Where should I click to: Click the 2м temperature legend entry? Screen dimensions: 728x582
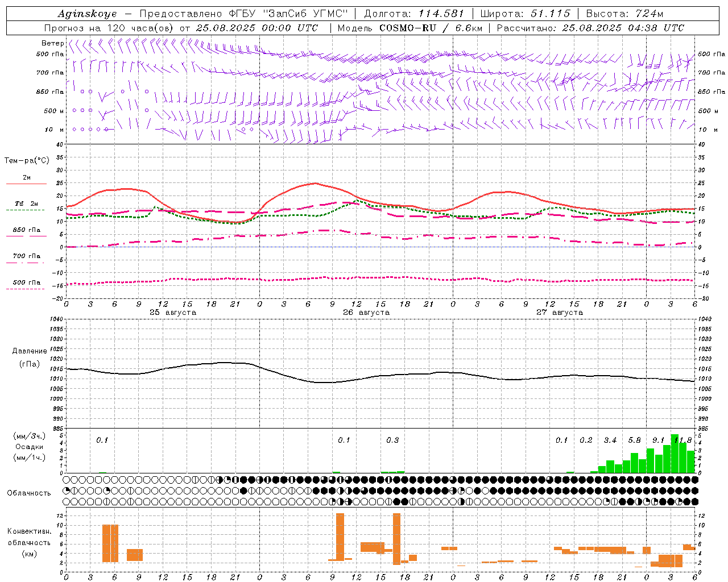(26, 178)
